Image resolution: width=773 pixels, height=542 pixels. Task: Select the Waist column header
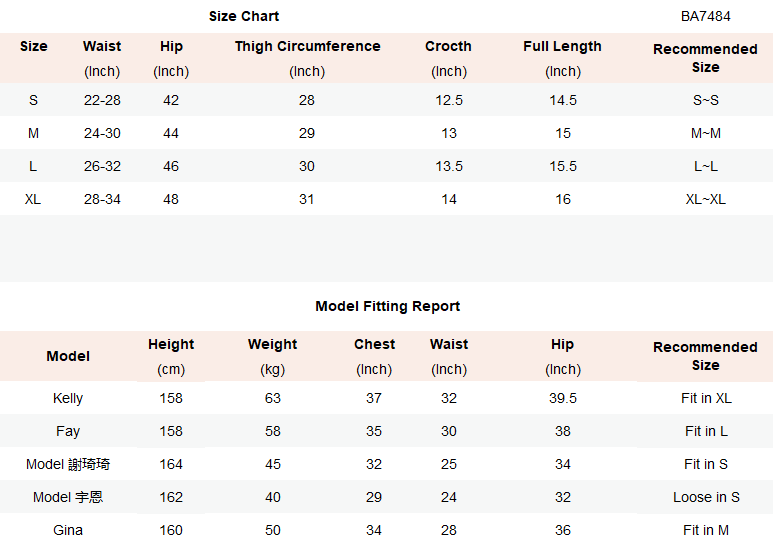click(x=102, y=46)
